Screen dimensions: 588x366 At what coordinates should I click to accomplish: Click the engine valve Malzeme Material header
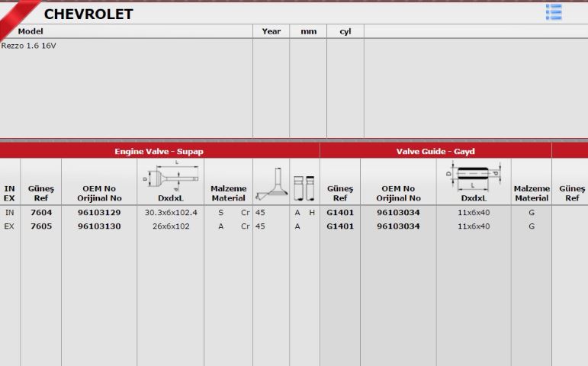pos(228,194)
